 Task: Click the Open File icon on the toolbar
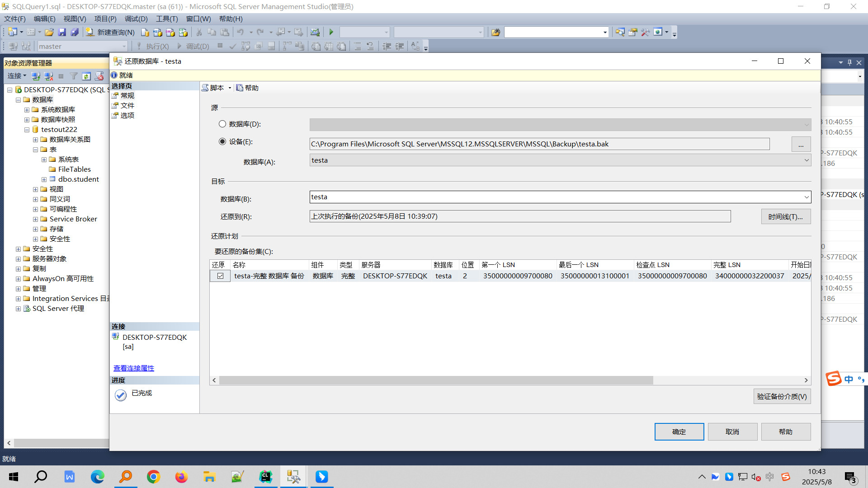click(49, 32)
